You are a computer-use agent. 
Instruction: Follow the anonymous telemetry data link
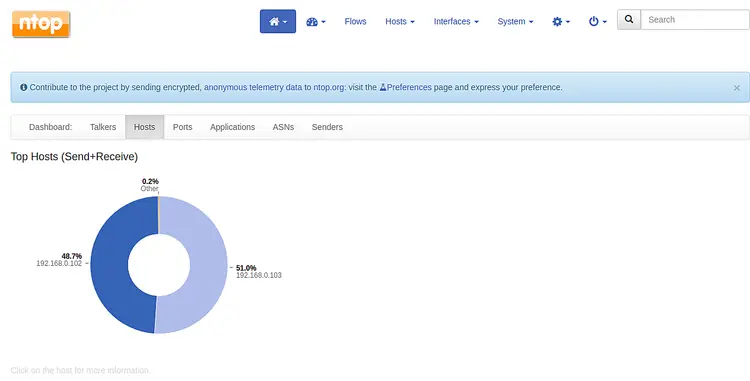click(253, 87)
